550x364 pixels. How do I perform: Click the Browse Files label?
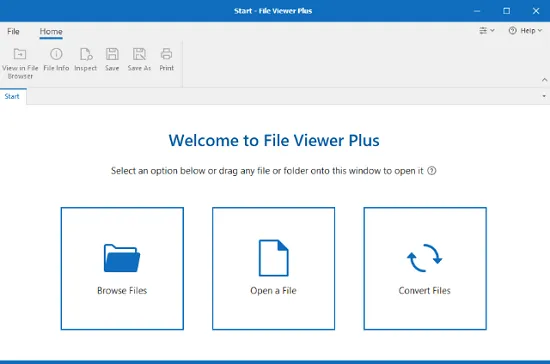122,290
